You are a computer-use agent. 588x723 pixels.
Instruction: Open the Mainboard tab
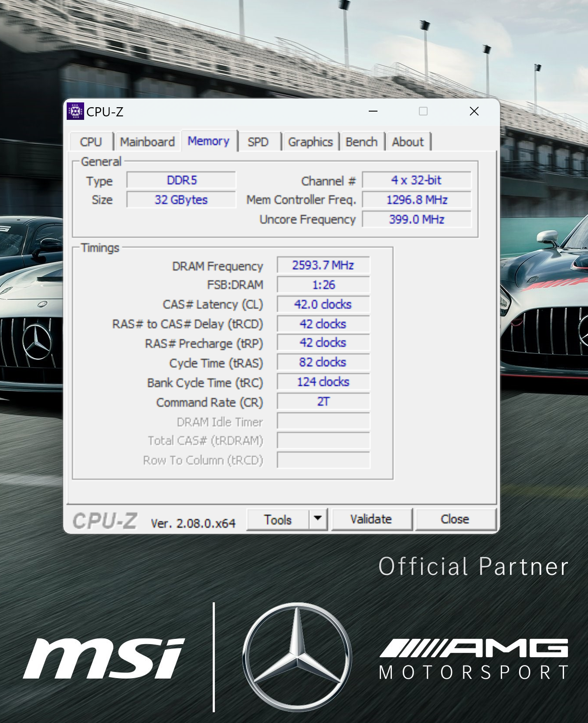(147, 142)
